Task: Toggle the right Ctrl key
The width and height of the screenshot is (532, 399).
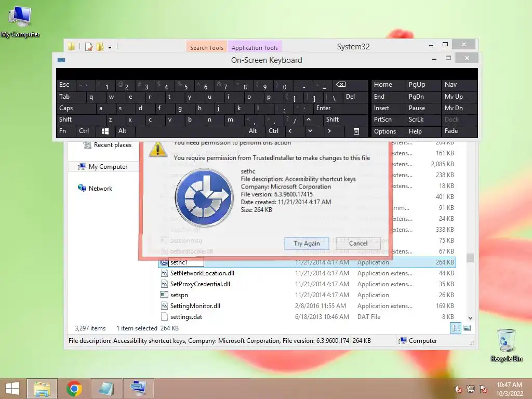Action: [x=275, y=131]
